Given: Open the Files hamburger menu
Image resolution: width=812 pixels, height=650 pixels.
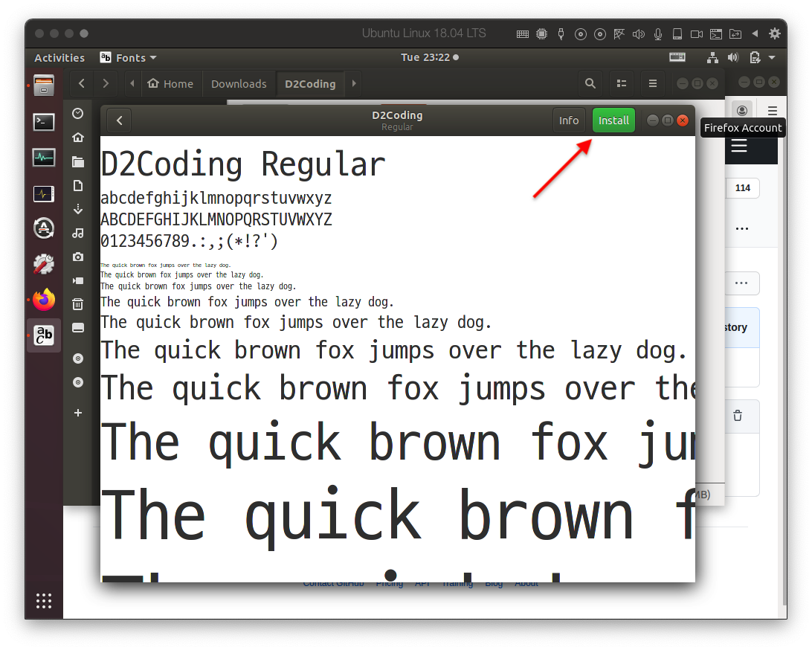Looking at the screenshot, I should tap(653, 83).
